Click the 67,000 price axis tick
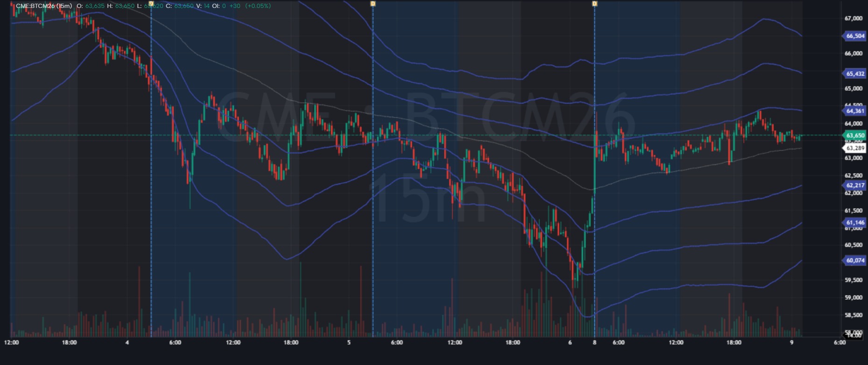Image resolution: width=868 pixels, height=365 pixels. (854, 19)
